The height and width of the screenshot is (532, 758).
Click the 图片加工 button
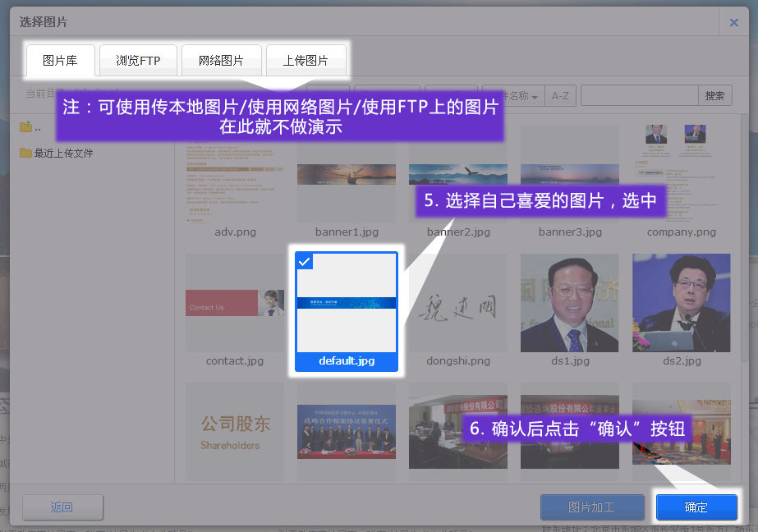591,507
